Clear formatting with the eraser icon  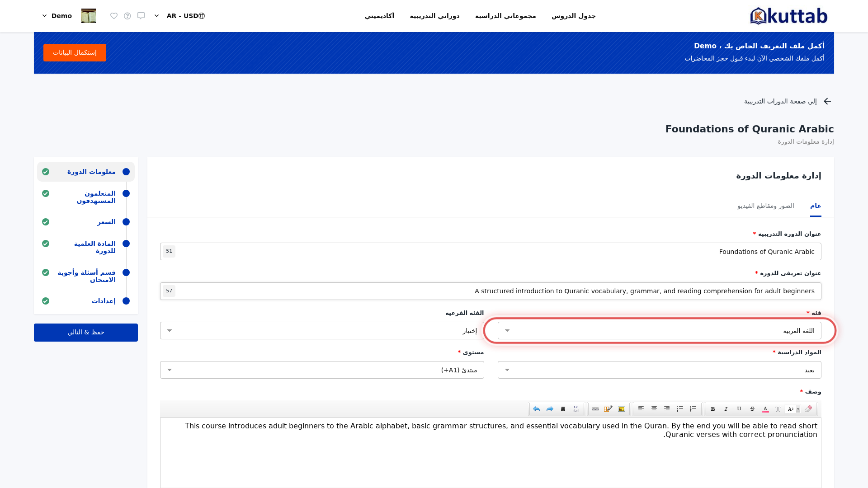click(808, 409)
